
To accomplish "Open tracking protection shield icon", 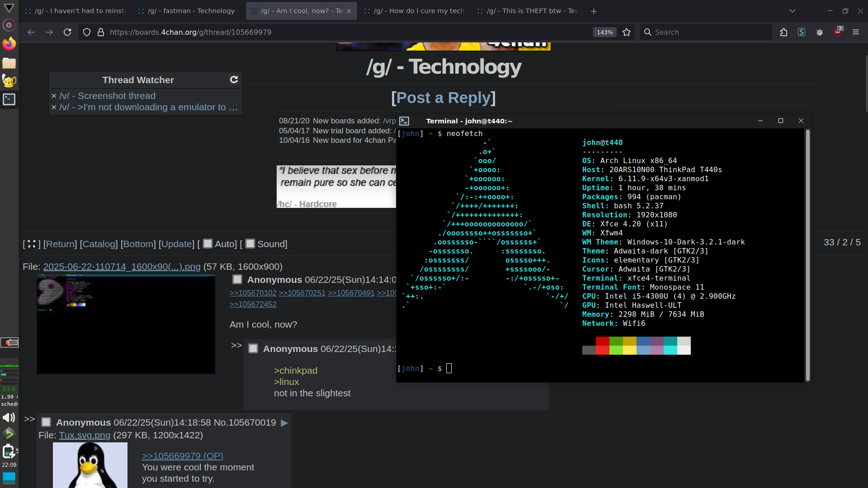I will point(87,32).
